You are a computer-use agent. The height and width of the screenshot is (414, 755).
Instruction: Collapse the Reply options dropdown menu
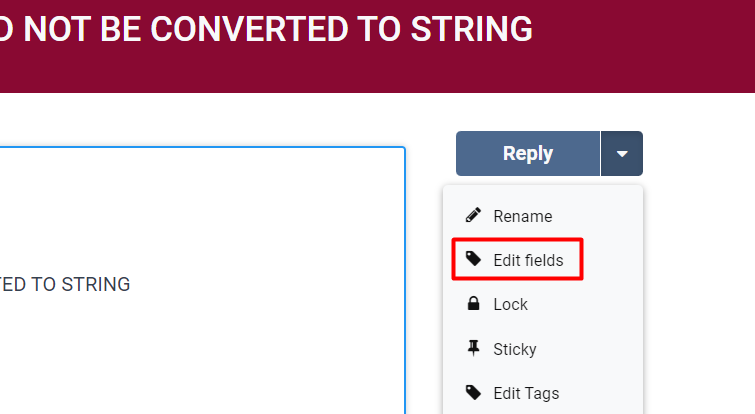click(x=622, y=154)
